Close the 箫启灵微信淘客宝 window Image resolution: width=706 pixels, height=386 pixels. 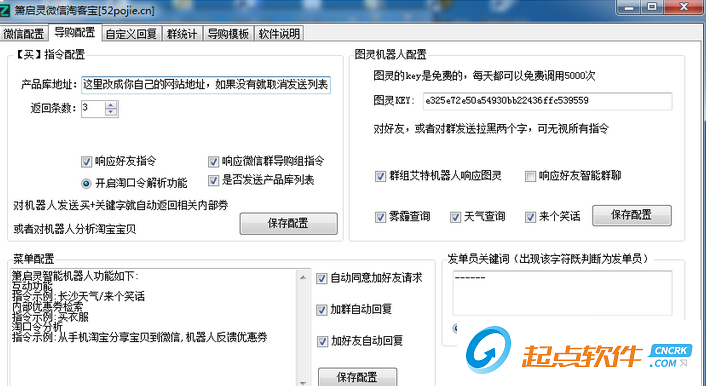click(x=683, y=8)
